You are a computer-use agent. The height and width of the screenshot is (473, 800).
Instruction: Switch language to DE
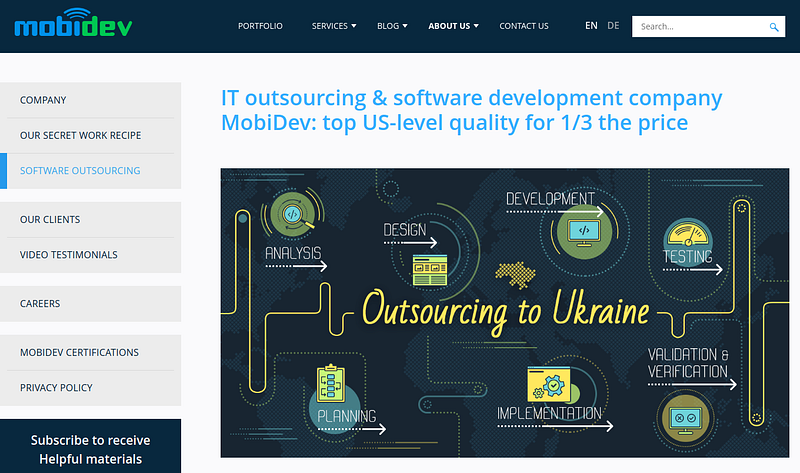pos(613,26)
